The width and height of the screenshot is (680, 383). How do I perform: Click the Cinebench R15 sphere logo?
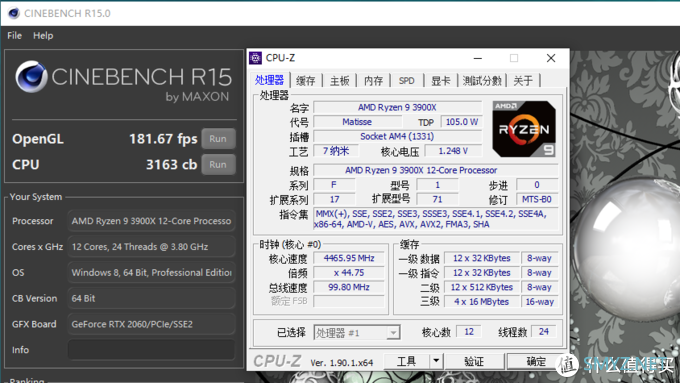pos(31,77)
